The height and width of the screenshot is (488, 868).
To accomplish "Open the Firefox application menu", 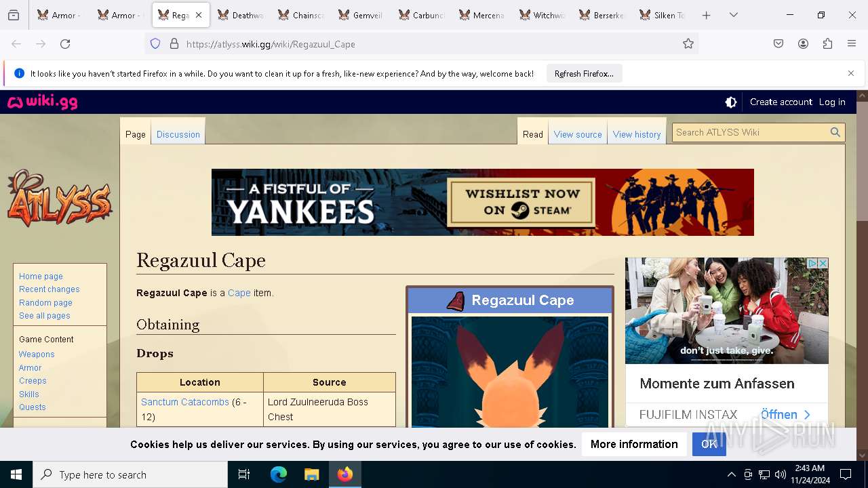I will pos(852,44).
